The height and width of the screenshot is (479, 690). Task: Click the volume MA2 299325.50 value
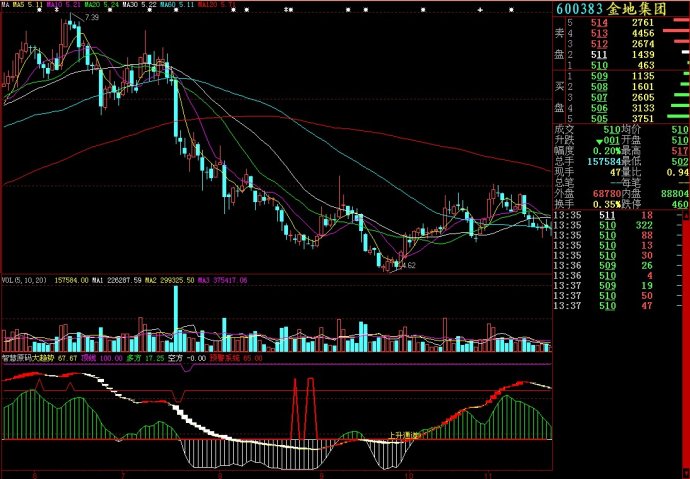(170, 280)
